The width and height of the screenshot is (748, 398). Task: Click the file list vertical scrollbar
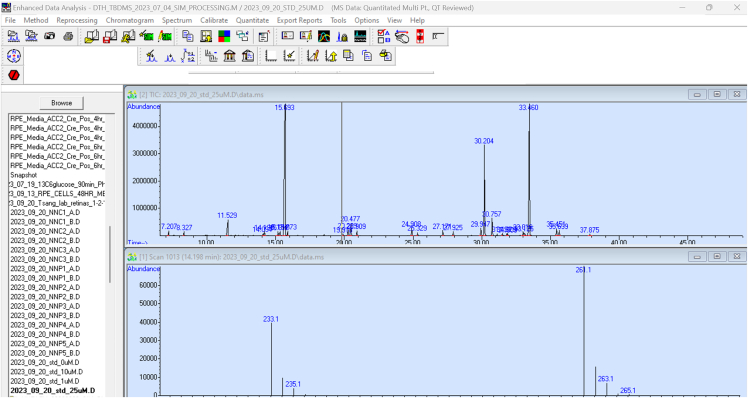pyautogui.click(x=110, y=254)
